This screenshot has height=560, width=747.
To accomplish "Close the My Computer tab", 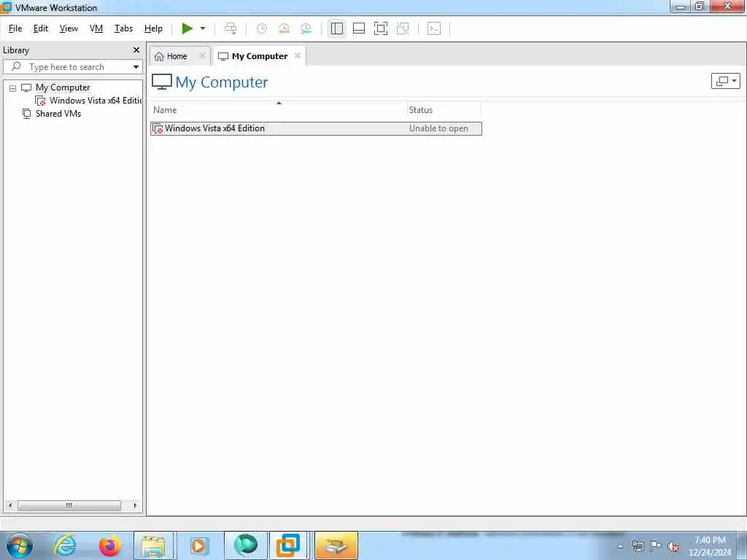I will [x=298, y=55].
